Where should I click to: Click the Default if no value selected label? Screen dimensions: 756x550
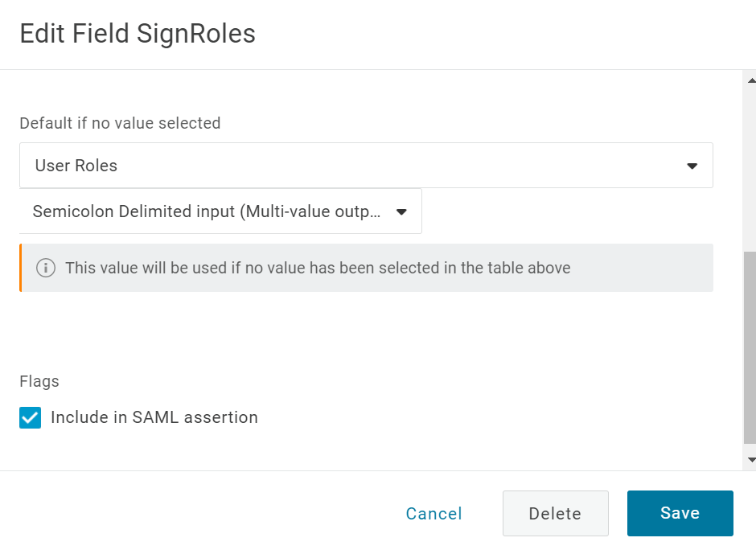click(120, 123)
